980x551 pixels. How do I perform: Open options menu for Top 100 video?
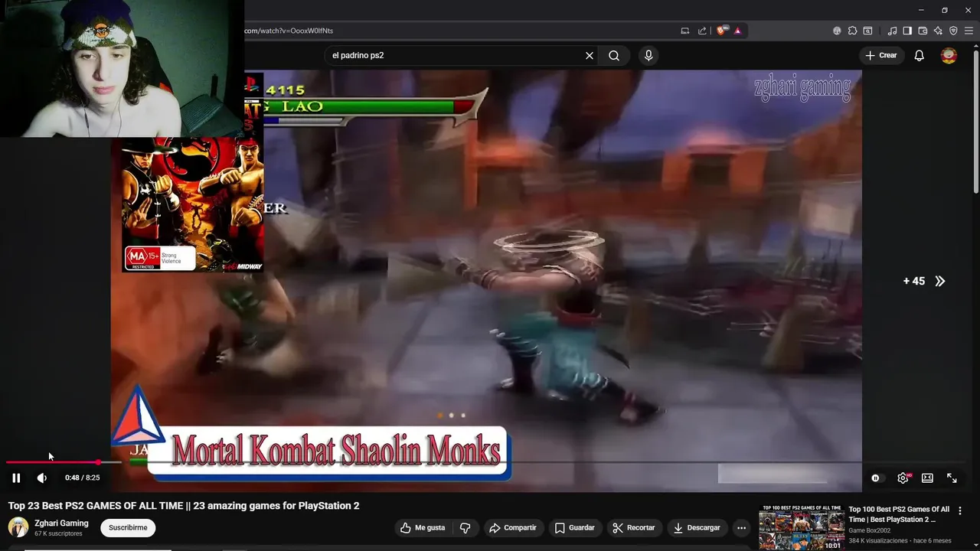960,510
